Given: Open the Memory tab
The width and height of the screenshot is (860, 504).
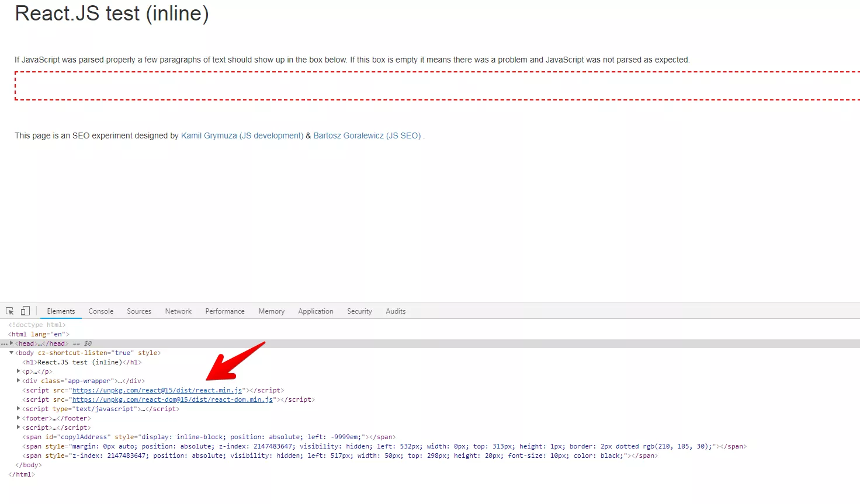Looking at the screenshot, I should pyautogui.click(x=272, y=311).
